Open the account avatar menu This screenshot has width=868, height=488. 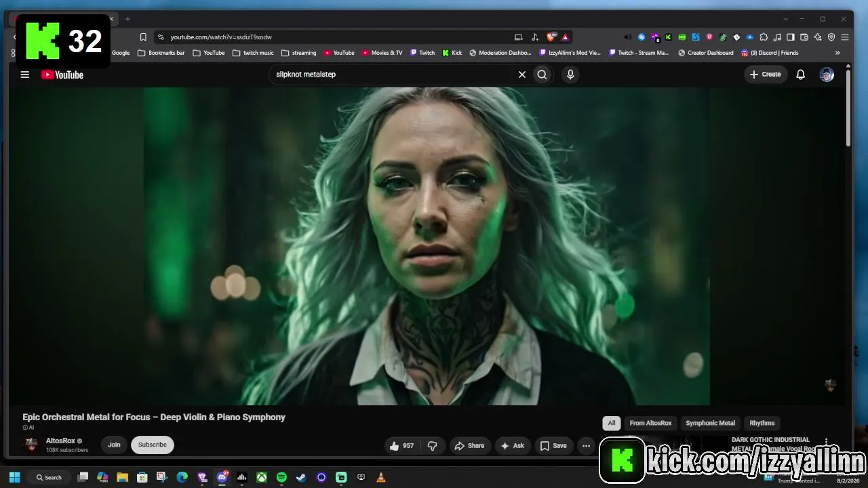coord(827,75)
